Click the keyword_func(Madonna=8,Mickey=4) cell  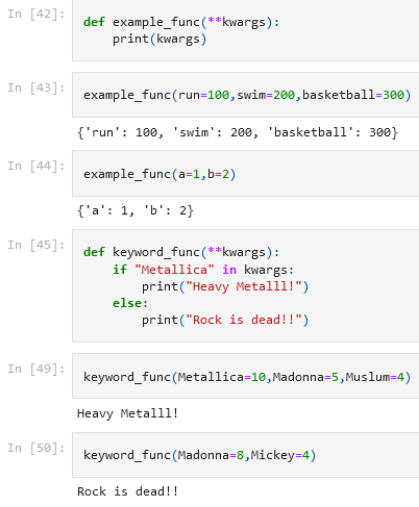coord(246,455)
